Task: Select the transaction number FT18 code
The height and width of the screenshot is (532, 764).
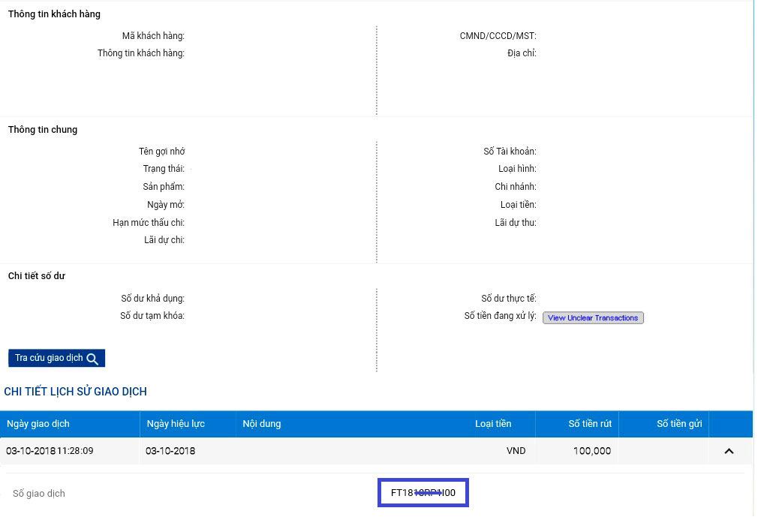Action: point(423,493)
